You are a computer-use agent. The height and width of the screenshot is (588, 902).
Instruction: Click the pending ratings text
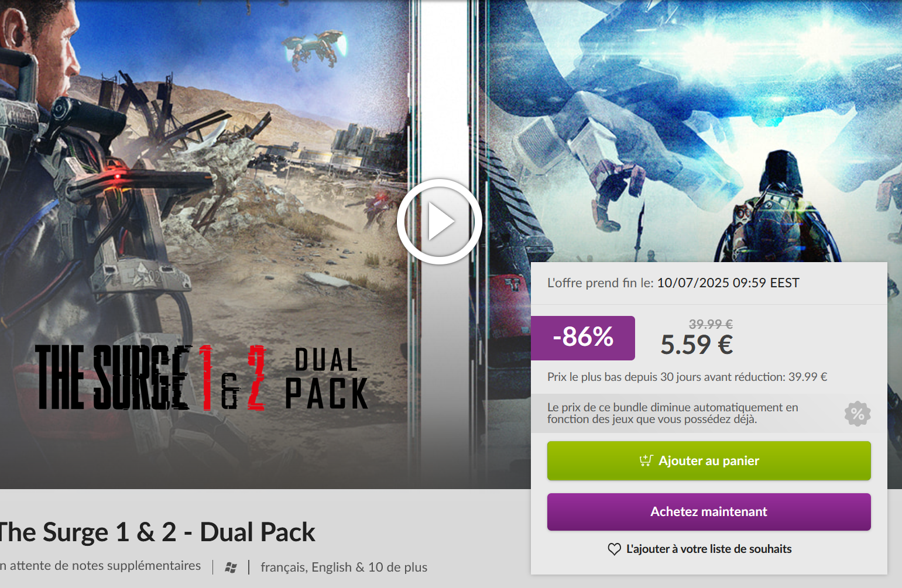101,566
